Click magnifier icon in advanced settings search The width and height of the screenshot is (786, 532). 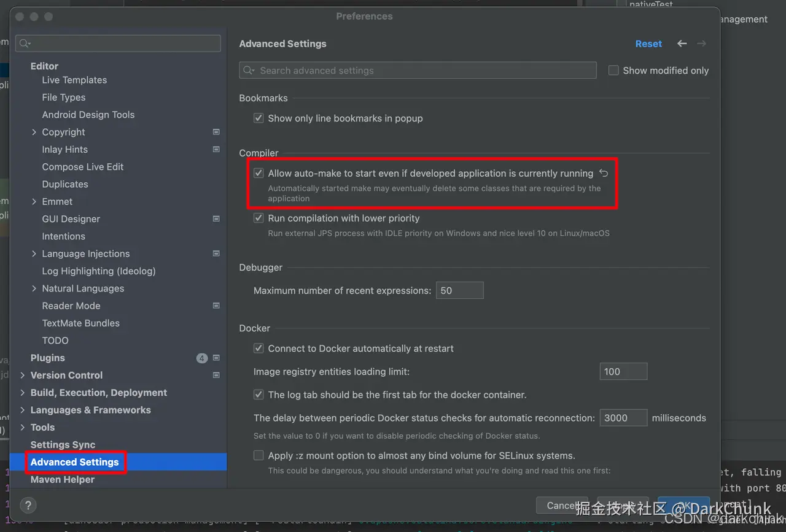coord(249,71)
